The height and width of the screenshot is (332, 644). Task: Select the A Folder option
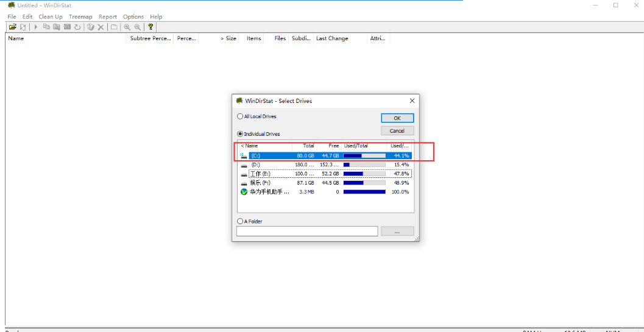[x=250, y=221]
